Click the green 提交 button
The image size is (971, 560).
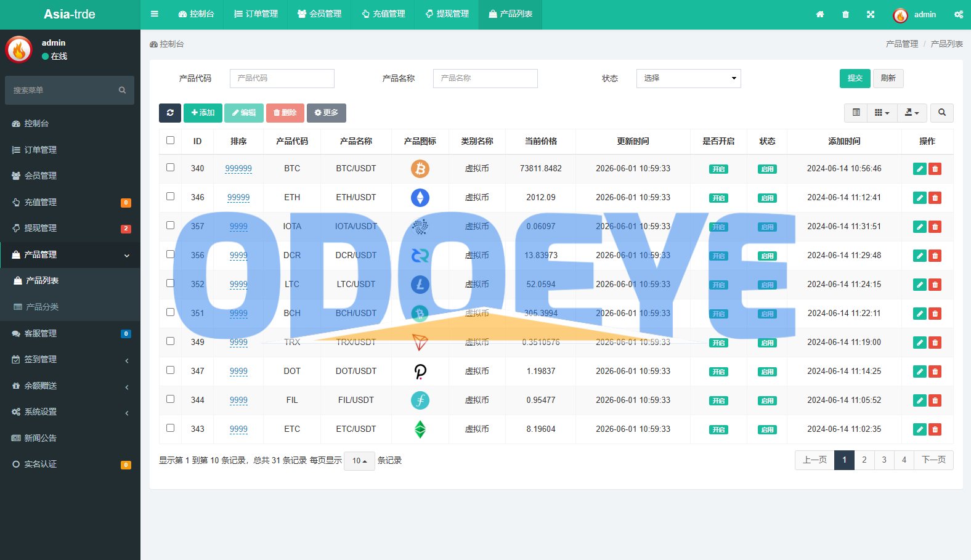pos(855,78)
